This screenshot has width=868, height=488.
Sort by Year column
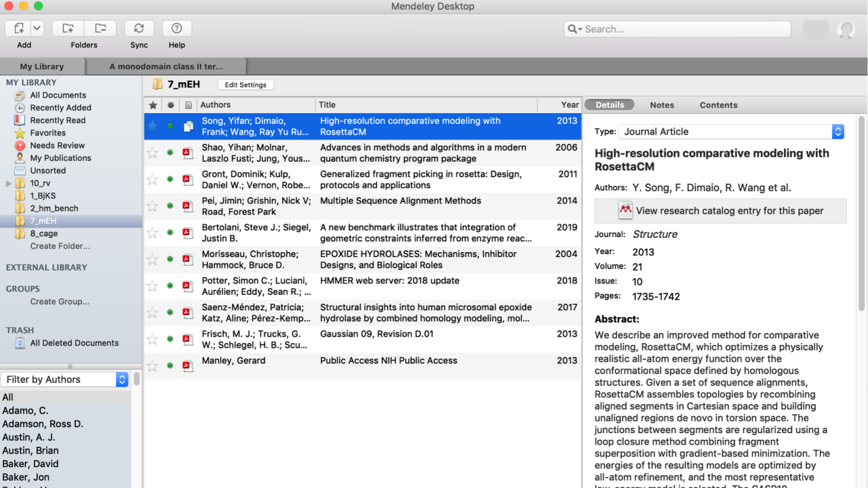pos(559,105)
